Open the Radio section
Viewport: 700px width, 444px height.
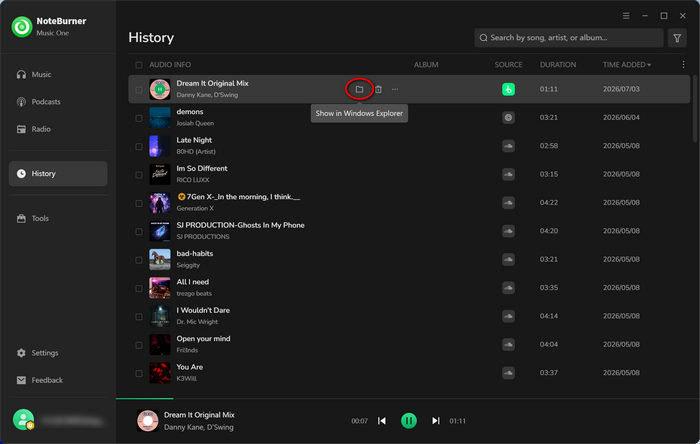58,129
